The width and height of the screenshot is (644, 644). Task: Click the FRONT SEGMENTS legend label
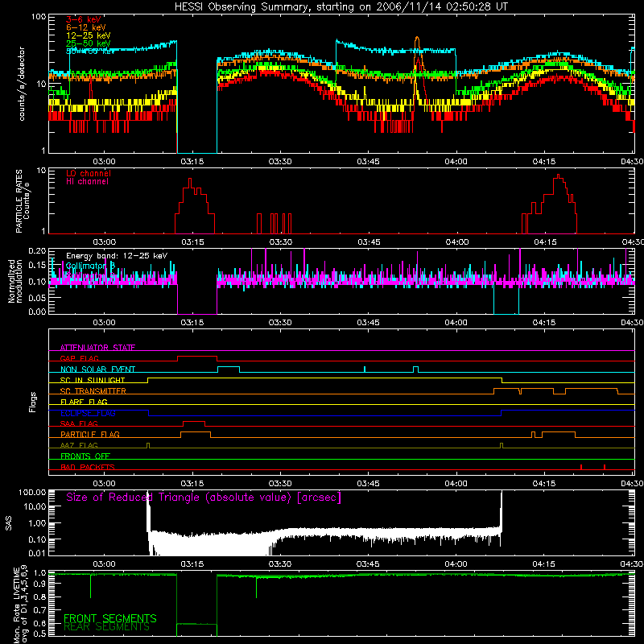click(110, 618)
